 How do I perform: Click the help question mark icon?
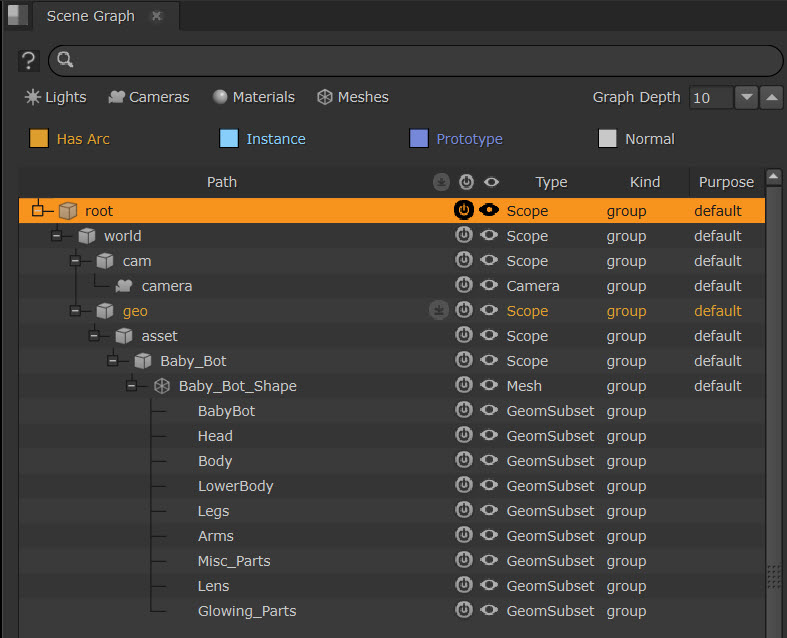coord(28,61)
